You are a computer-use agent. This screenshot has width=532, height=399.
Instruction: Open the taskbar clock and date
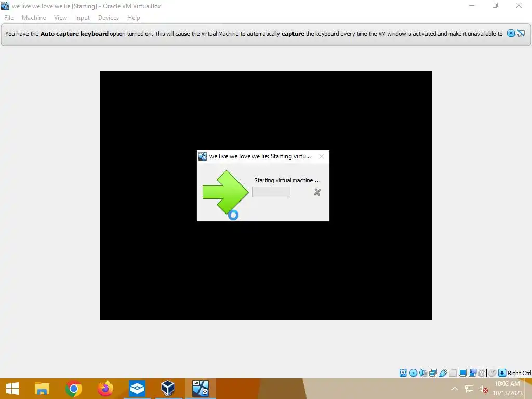click(x=508, y=389)
